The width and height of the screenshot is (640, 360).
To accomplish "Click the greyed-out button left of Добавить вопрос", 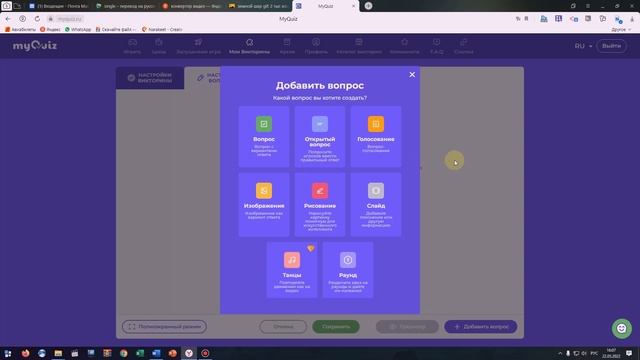I will [407, 327].
